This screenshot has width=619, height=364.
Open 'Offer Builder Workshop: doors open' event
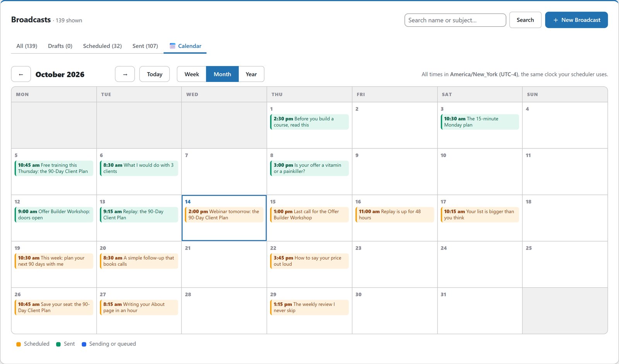(54, 214)
